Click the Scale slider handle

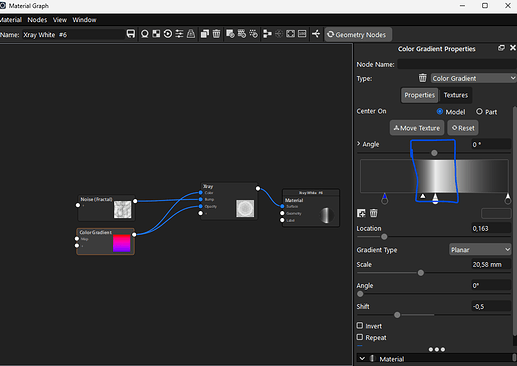(x=421, y=273)
